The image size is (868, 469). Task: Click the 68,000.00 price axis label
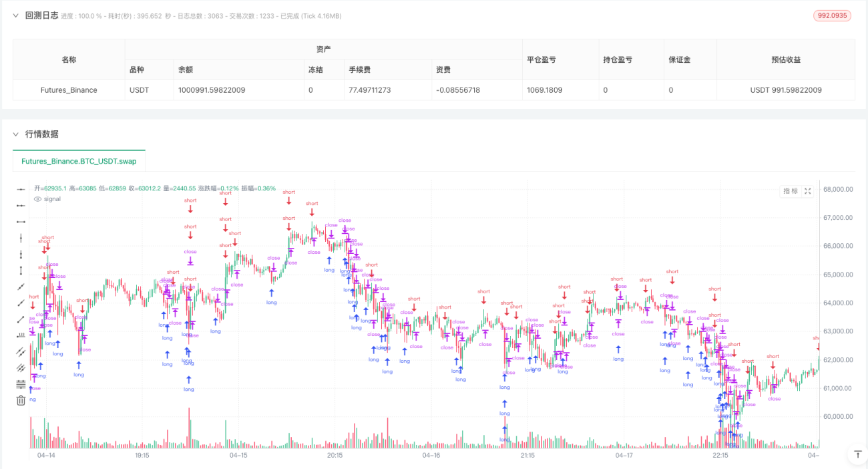pos(837,189)
